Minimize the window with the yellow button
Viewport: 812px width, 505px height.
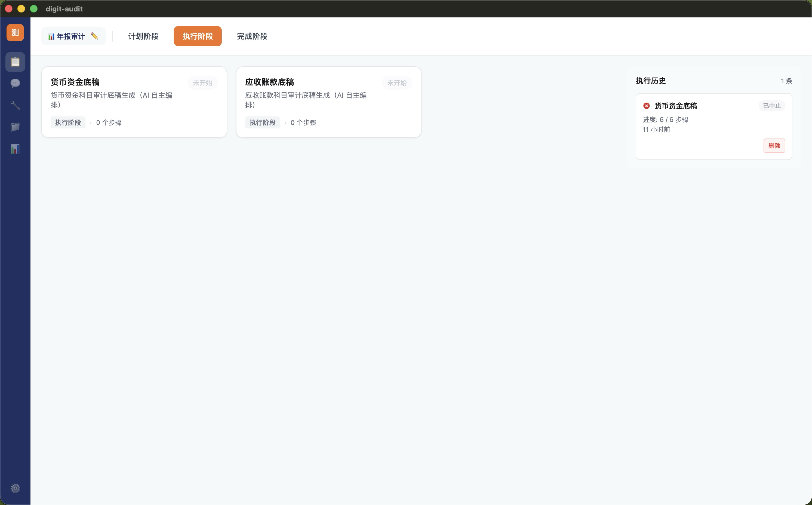pyautogui.click(x=21, y=9)
